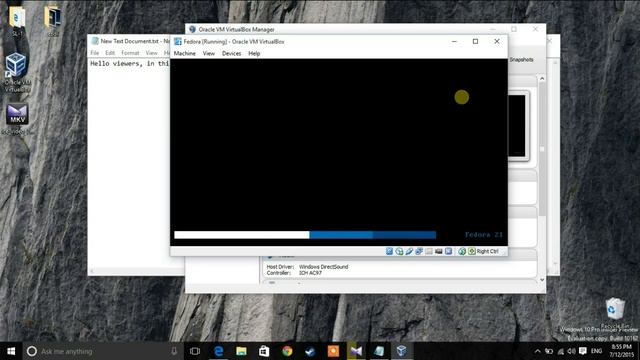Open the Help menu in Fedora VM window
The height and width of the screenshot is (360, 640).
click(254, 53)
